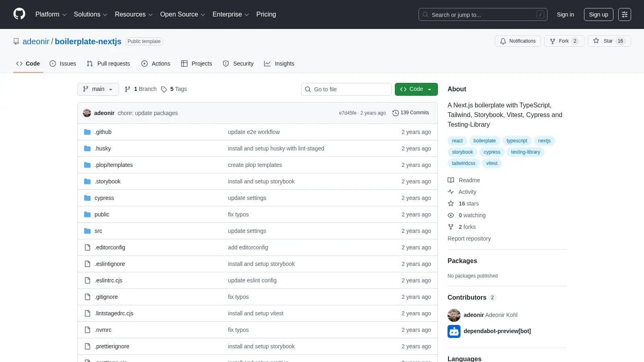This screenshot has width=644, height=362.
Task: Switch to the Issues tab
Action: [x=63, y=64]
